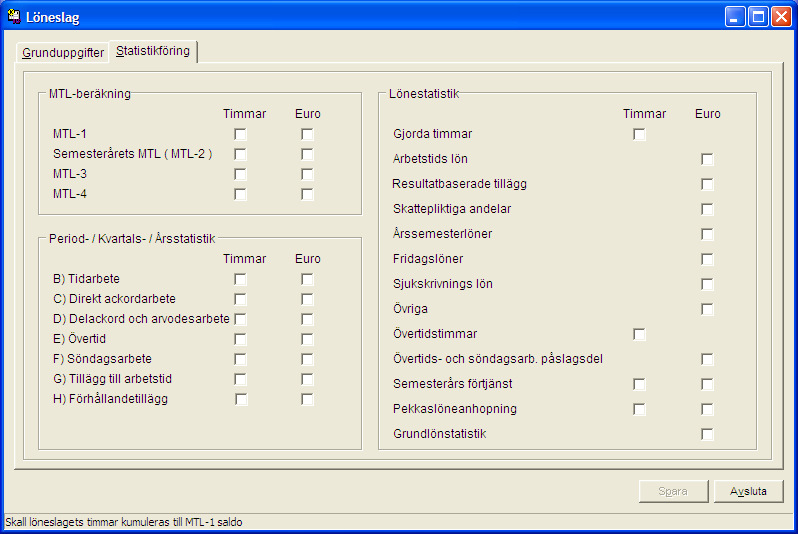Image resolution: width=798 pixels, height=534 pixels.
Task: Check Semesterårs förtjänst Timmar checkbox
Action: coord(639,384)
